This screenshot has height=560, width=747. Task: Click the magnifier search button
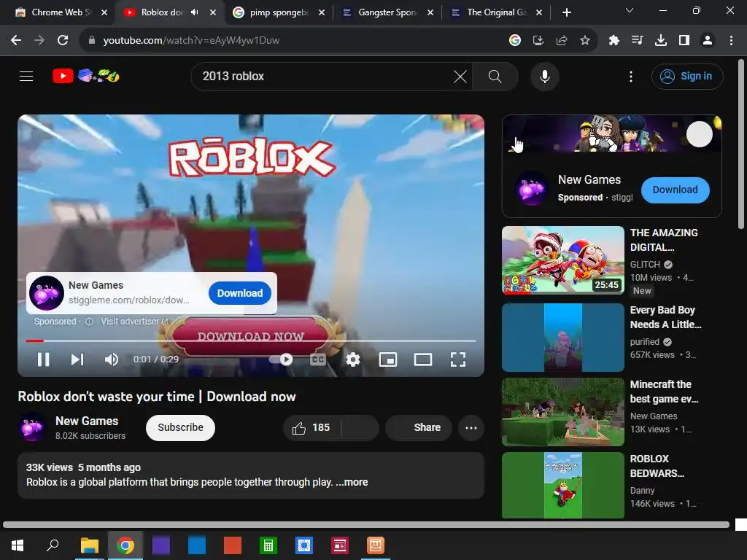click(x=495, y=76)
